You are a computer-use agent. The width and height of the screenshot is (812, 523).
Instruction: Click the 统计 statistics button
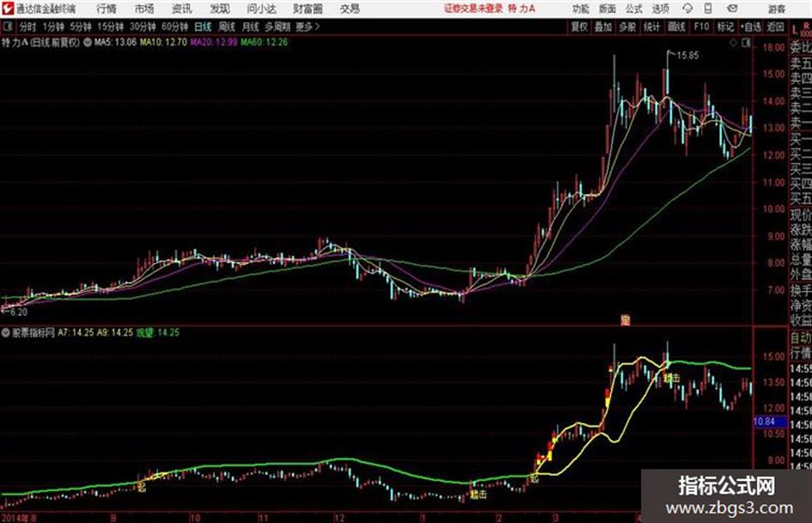(652, 27)
